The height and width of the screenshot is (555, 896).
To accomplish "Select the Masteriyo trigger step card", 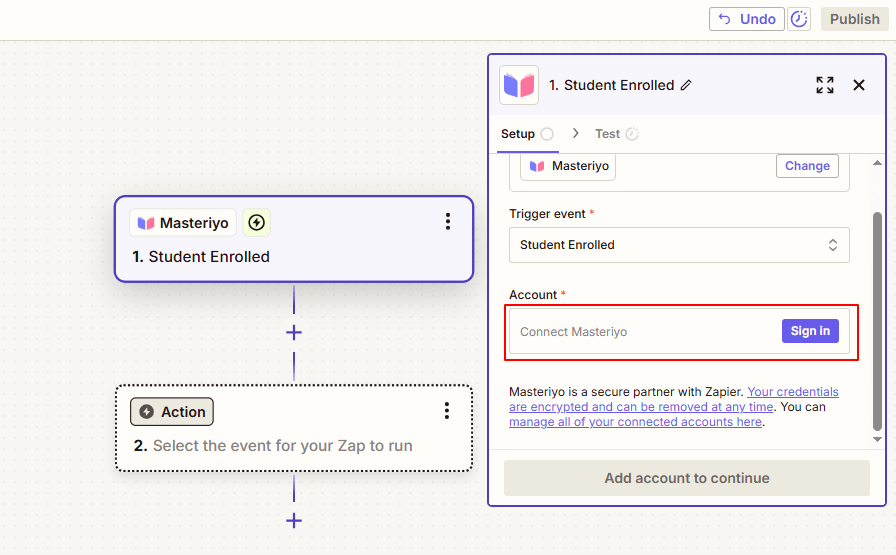I will pos(294,239).
